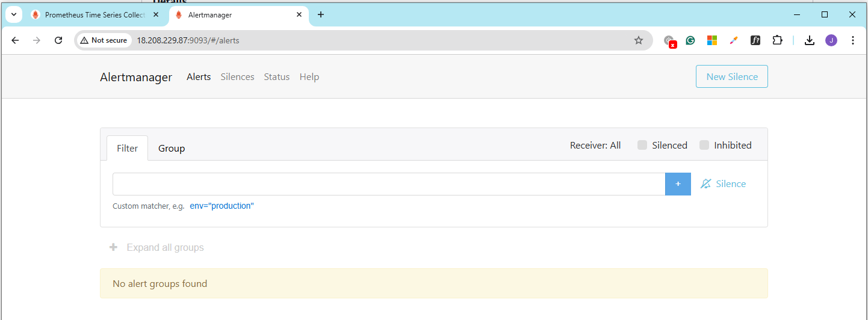
Task: Bookmark this page with the star icon
Action: click(x=639, y=40)
